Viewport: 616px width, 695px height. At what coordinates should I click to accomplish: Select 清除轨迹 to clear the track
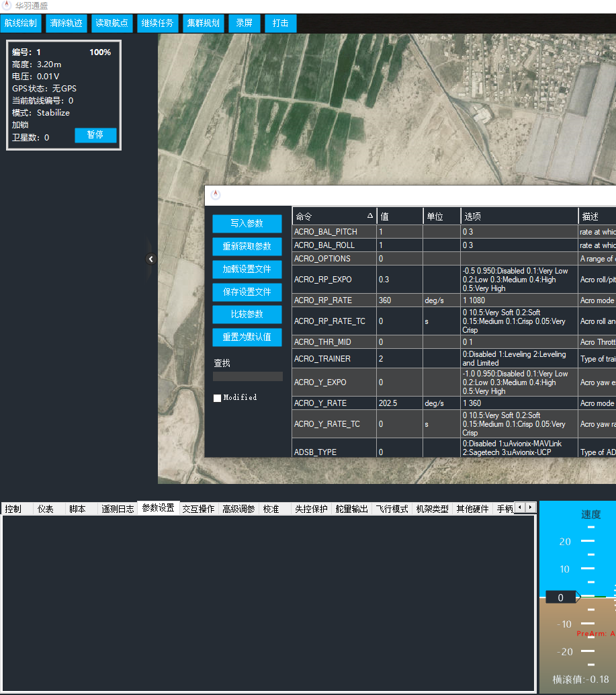[67, 24]
